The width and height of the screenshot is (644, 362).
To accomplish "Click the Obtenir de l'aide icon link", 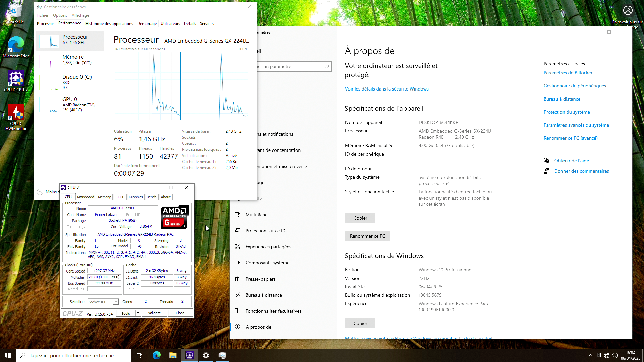I will point(546,161).
